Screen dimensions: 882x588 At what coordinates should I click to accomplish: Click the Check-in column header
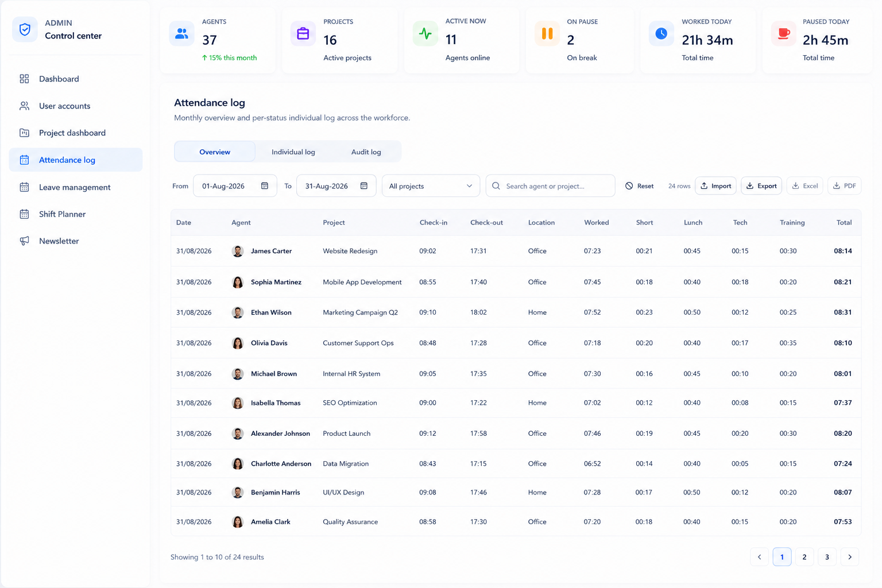click(434, 223)
